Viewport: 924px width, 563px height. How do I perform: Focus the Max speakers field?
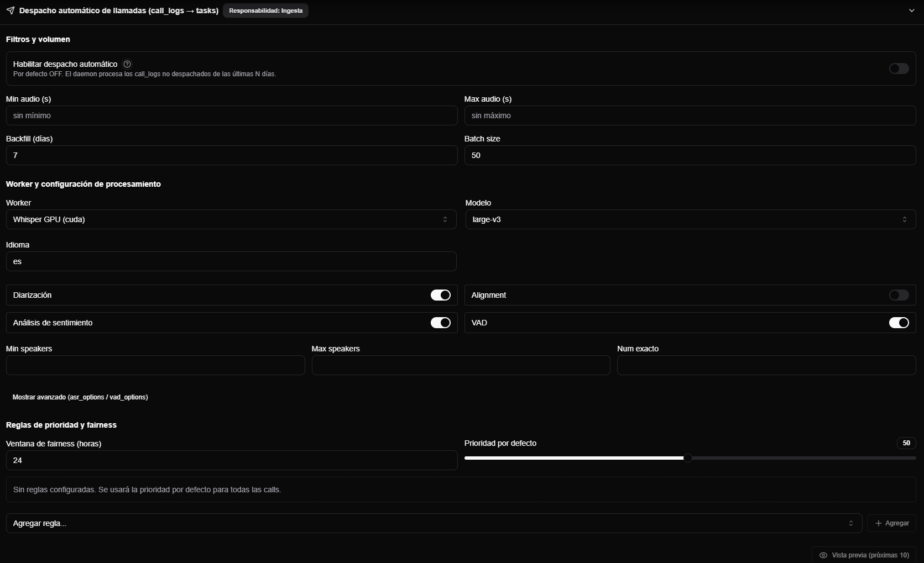click(461, 365)
